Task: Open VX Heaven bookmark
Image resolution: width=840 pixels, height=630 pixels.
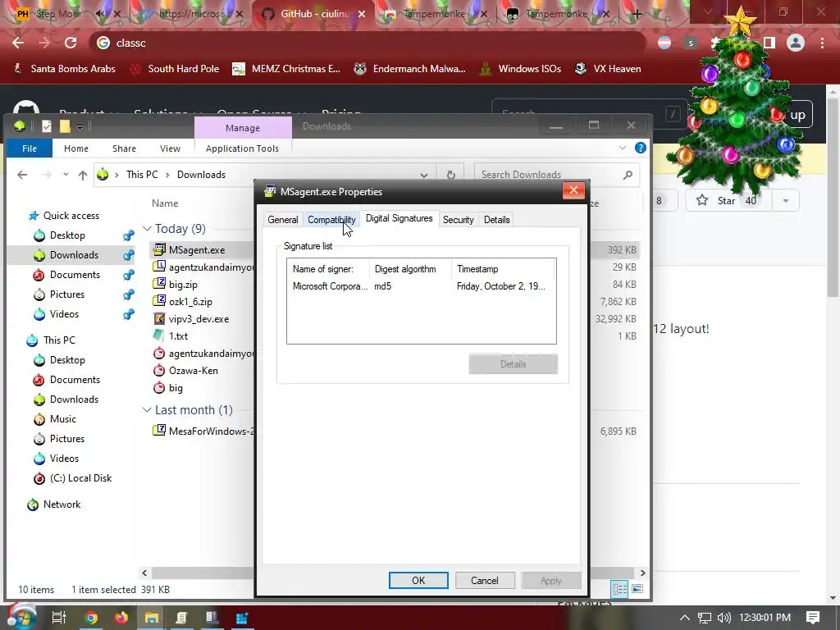Action: 608,69
